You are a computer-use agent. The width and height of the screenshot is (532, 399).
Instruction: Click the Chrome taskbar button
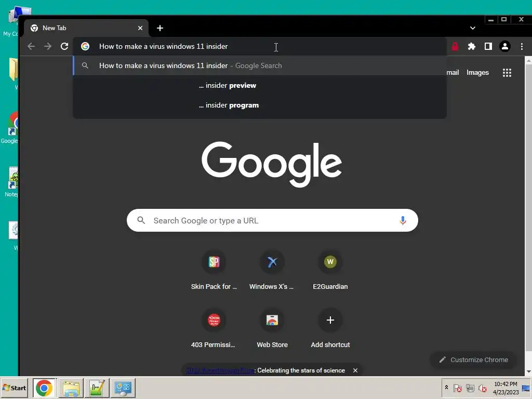point(45,388)
